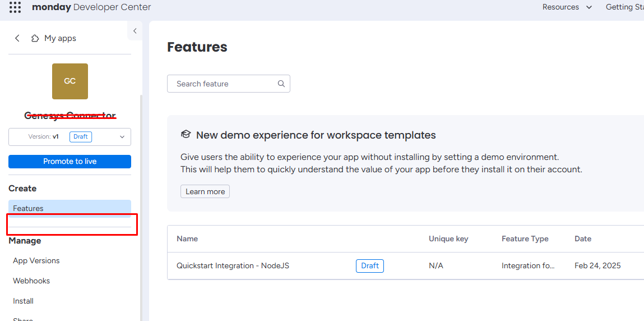Click the Integration fo... feature type cell
The image size is (644, 321).
point(529,266)
